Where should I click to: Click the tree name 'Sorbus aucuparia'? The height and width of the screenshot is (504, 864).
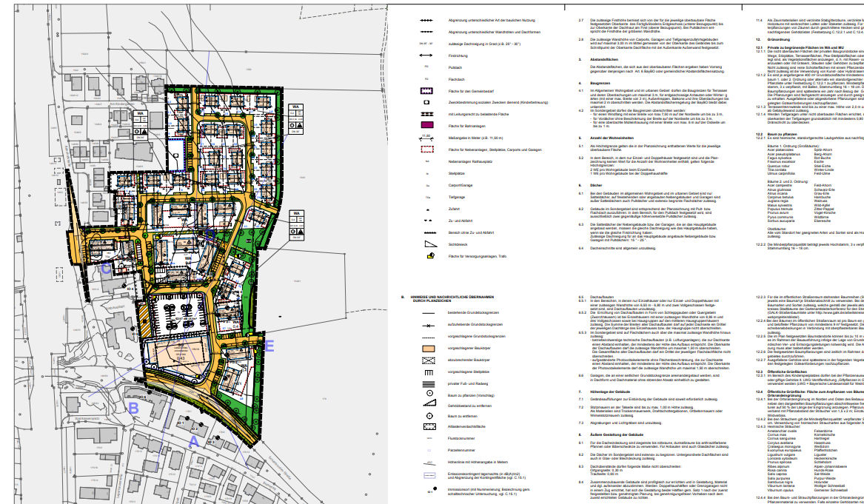point(780,221)
